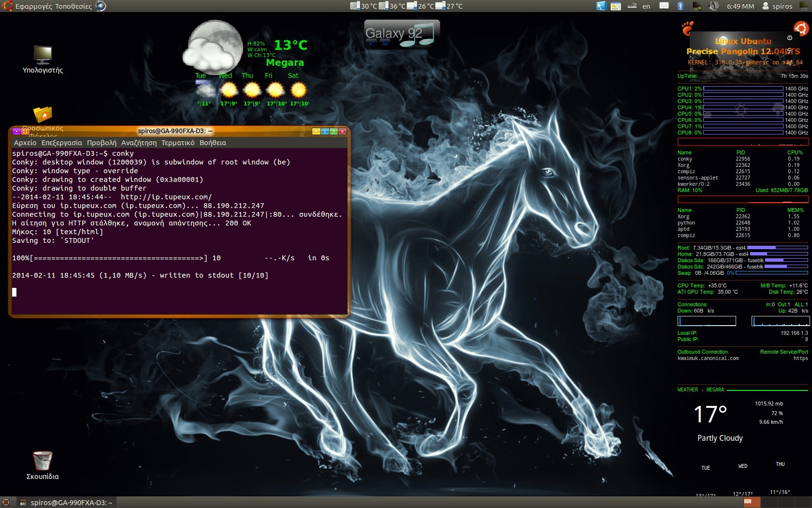
Task: Click the show desktop button in bottom panel
Action: click(x=6, y=502)
